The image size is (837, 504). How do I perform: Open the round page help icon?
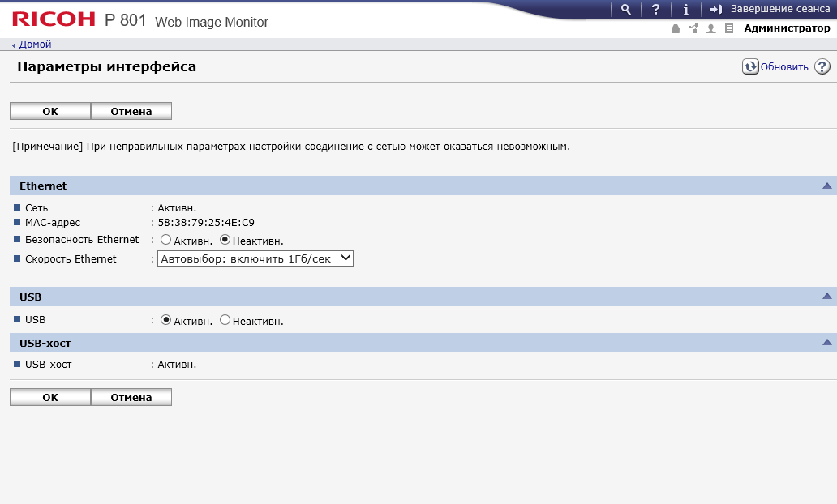coord(822,67)
